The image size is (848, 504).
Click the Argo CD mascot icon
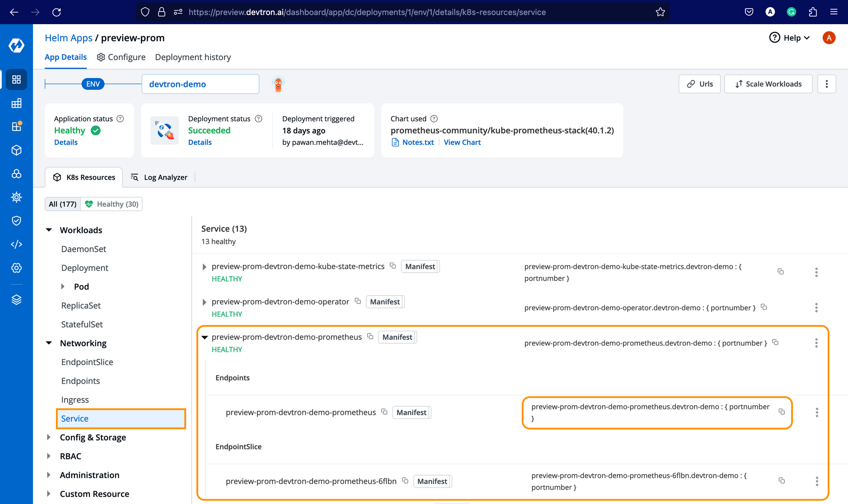(278, 84)
